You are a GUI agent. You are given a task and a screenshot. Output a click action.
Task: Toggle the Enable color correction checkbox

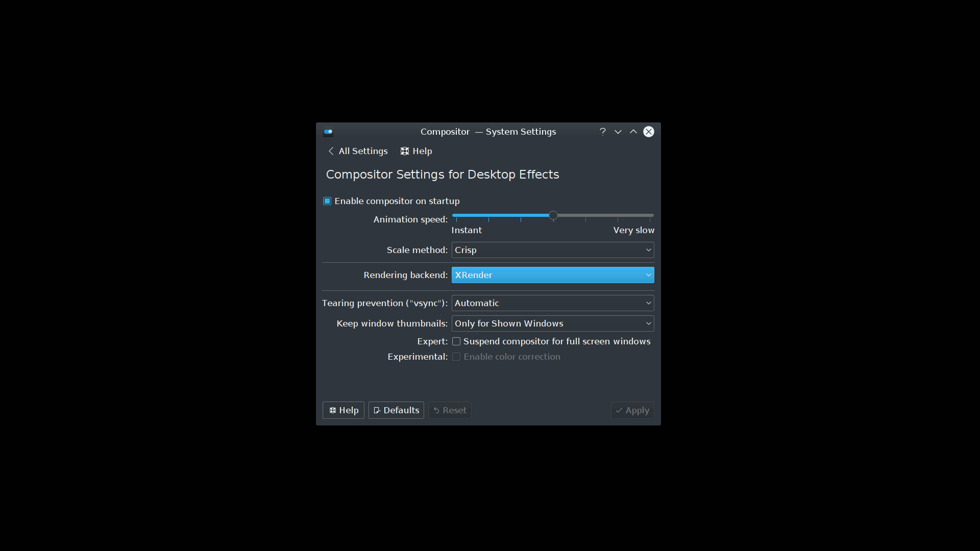[x=456, y=357]
